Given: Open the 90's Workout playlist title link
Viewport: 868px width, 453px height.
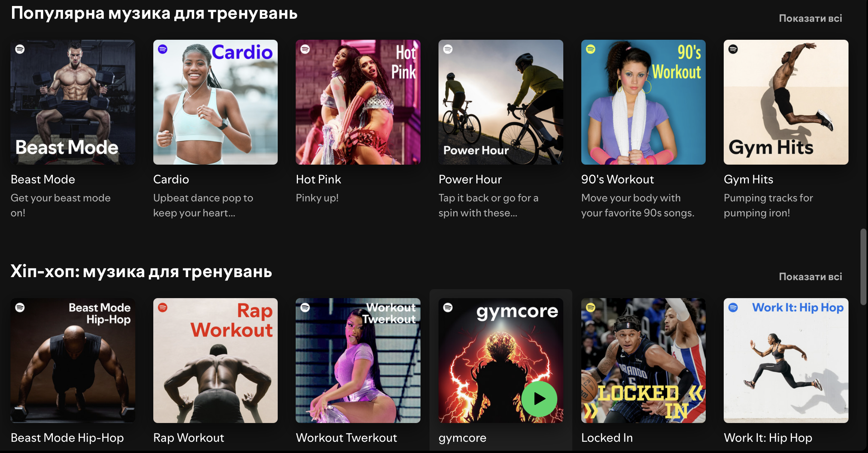Looking at the screenshot, I should pos(617,179).
